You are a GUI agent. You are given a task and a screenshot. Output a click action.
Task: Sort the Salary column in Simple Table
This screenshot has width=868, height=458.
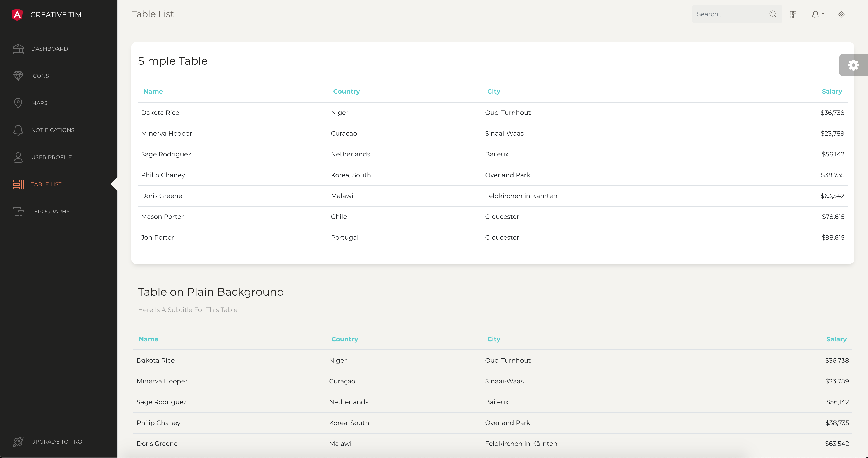(832, 91)
